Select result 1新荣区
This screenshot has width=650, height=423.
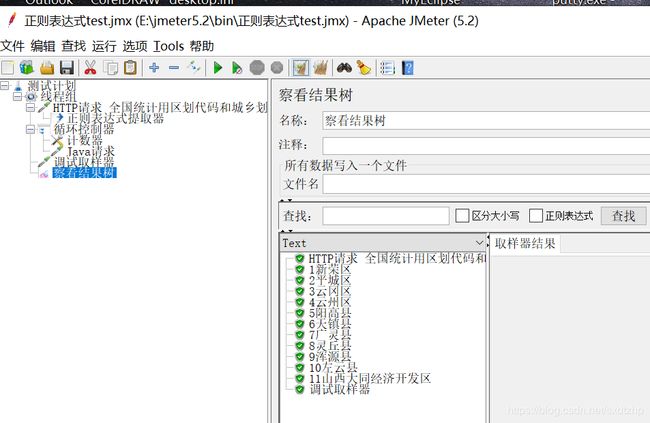pos(330,269)
